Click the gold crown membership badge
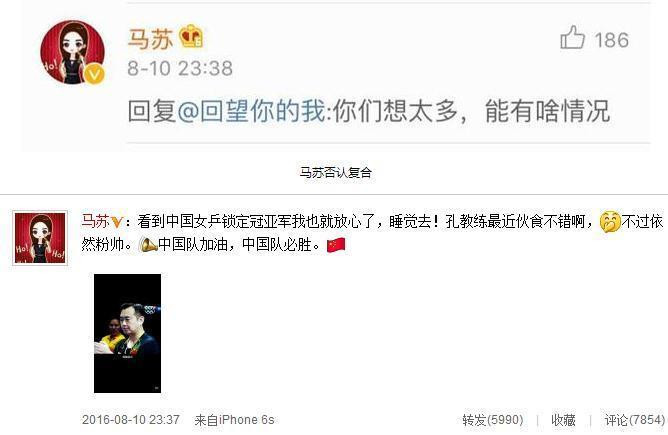668x435 pixels. click(x=191, y=36)
